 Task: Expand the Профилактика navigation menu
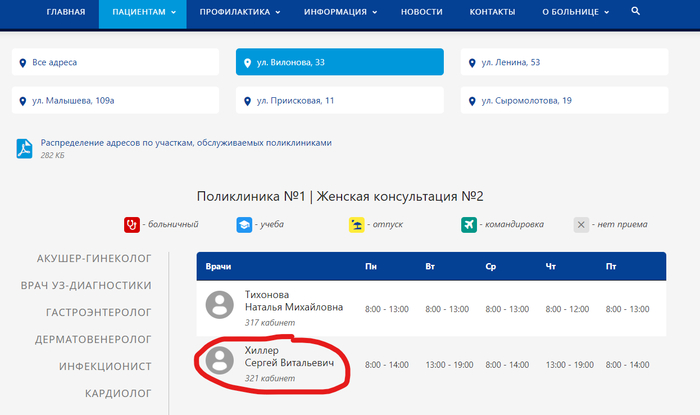[239, 12]
